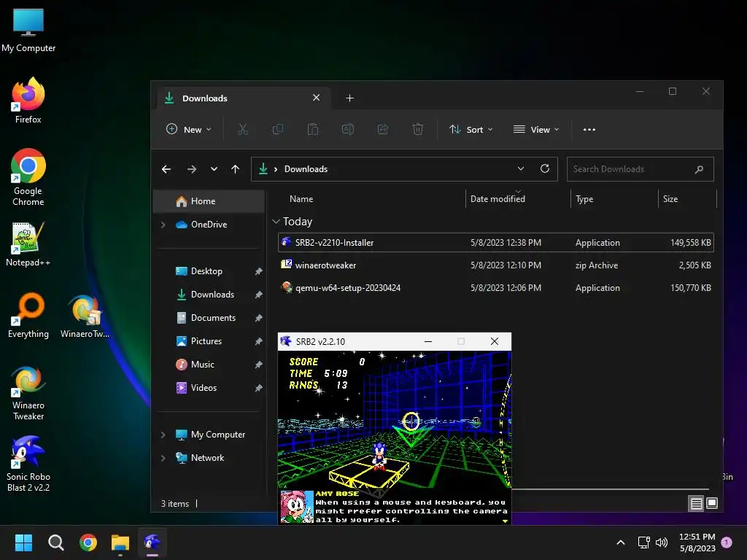
Task: Select the WinaeroTw... desktop icon
Action: (85, 316)
